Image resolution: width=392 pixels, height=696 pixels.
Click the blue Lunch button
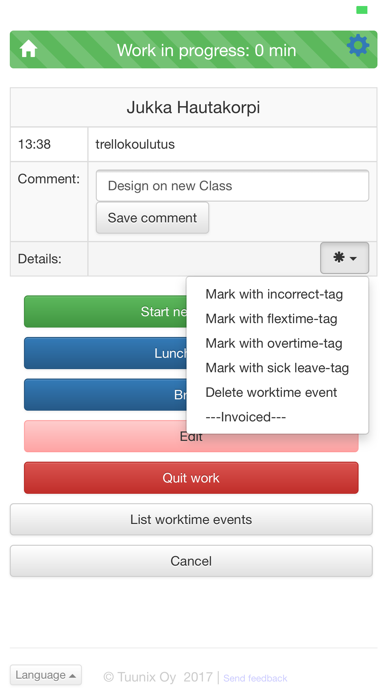[105, 353]
